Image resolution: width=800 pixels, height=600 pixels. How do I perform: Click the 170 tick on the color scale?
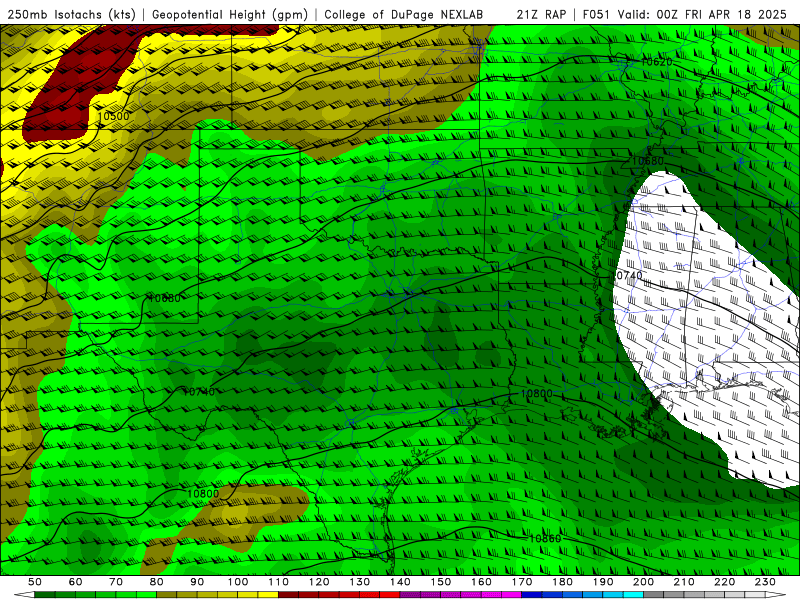point(522,582)
